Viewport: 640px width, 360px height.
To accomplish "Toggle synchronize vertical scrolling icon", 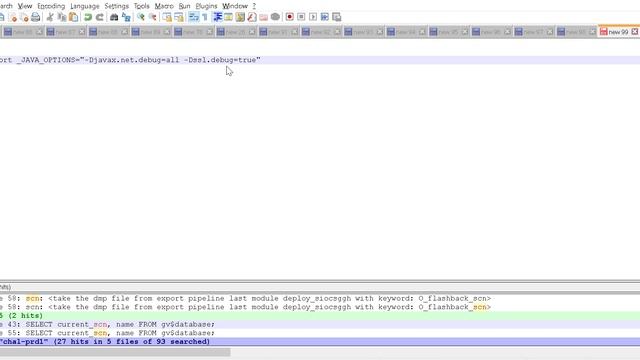I will [x=167, y=17].
